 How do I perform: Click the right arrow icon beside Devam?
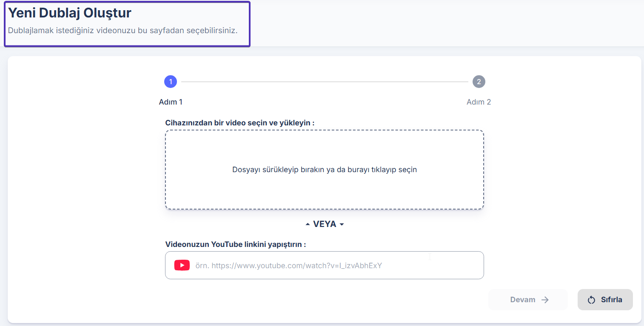545,300
